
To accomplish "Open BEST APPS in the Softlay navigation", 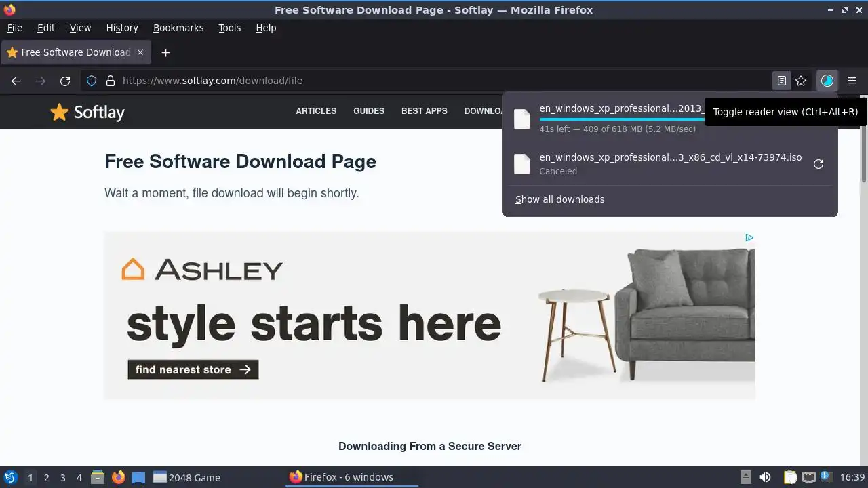I will point(425,111).
